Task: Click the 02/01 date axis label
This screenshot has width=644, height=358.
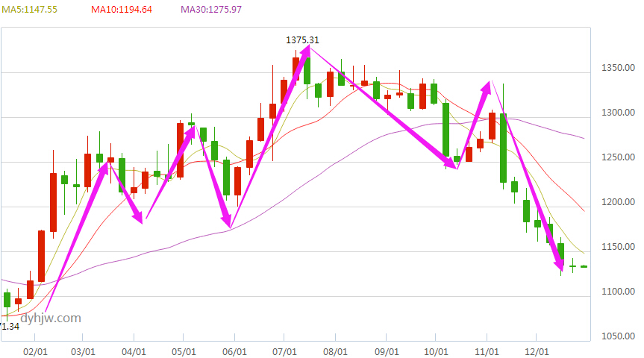Action: [35, 352]
